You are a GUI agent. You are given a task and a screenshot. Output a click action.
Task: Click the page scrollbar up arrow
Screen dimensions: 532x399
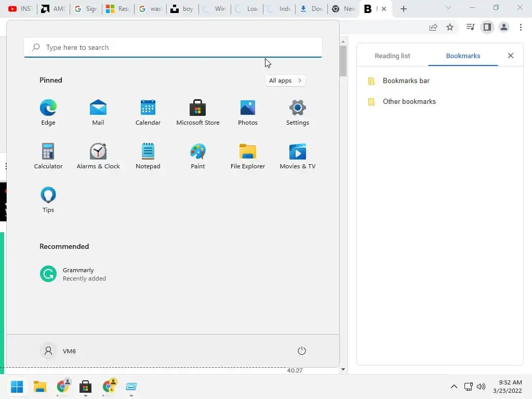(x=343, y=42)
